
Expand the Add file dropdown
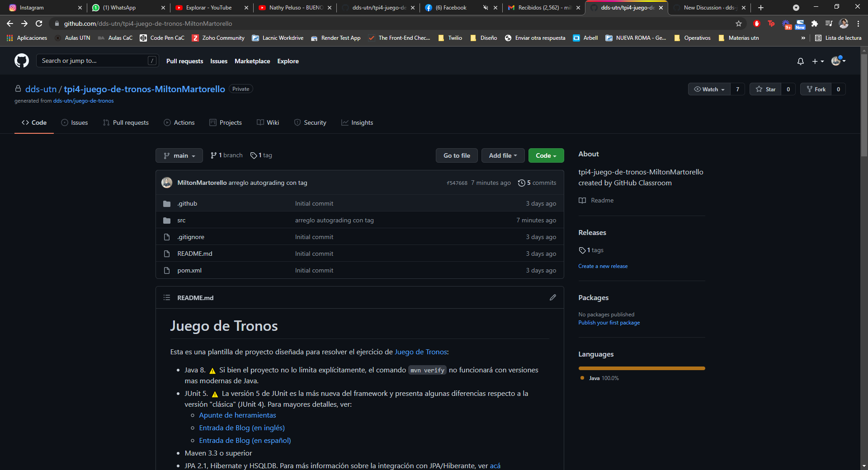503,155
